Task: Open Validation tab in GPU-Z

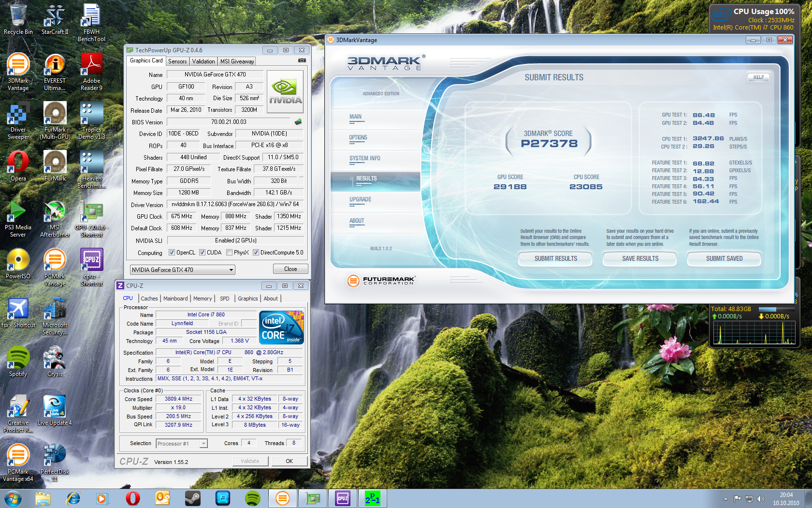Action: 203,61
